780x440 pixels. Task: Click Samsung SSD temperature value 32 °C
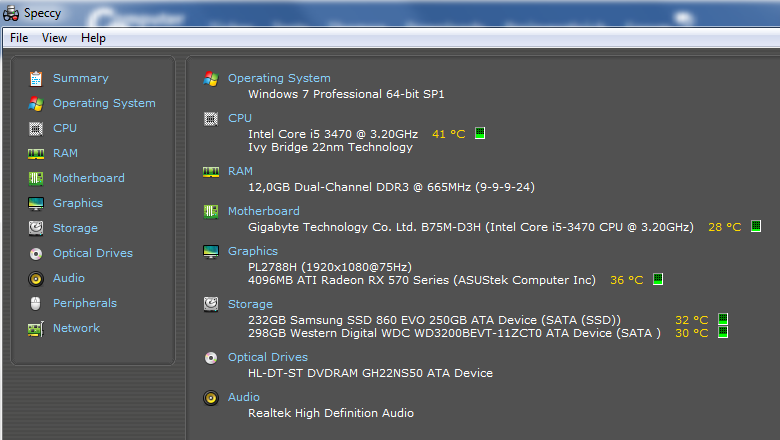(x=691, y=320)
